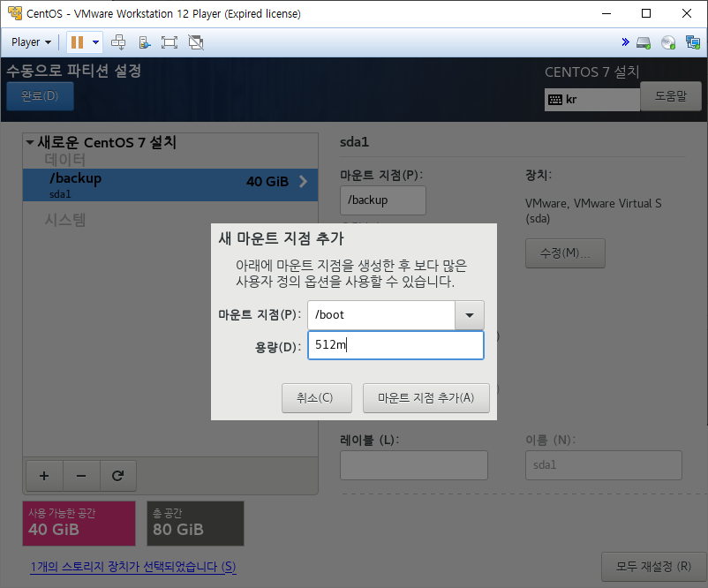Click the 시스템 category label
Screen dimensions: 708x588
[x=65, y=220]
